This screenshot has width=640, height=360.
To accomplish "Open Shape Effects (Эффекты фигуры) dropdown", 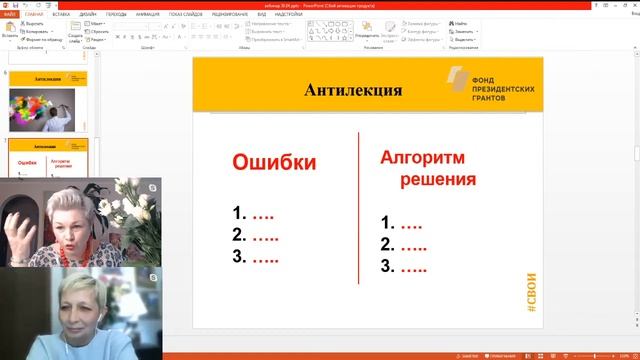I will 422,40.
